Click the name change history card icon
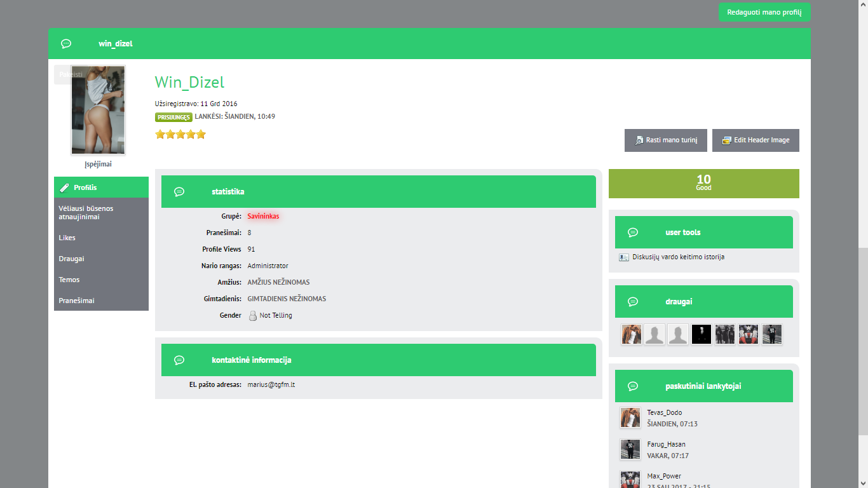 (624, 257)
